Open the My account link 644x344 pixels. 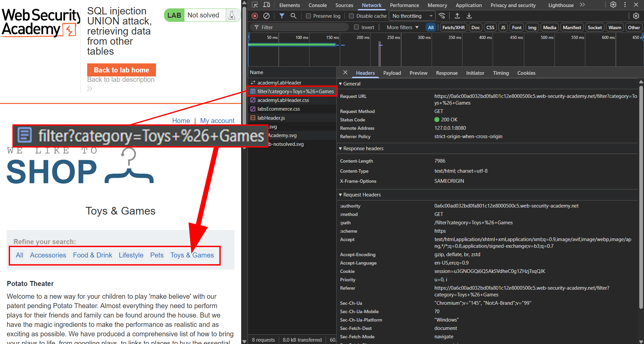[217, 121]
